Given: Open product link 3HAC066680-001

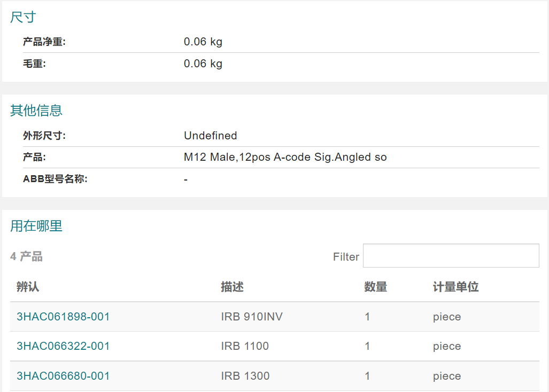Looking at the screenshot, I should pyautogui.click(x=63, y=376).
